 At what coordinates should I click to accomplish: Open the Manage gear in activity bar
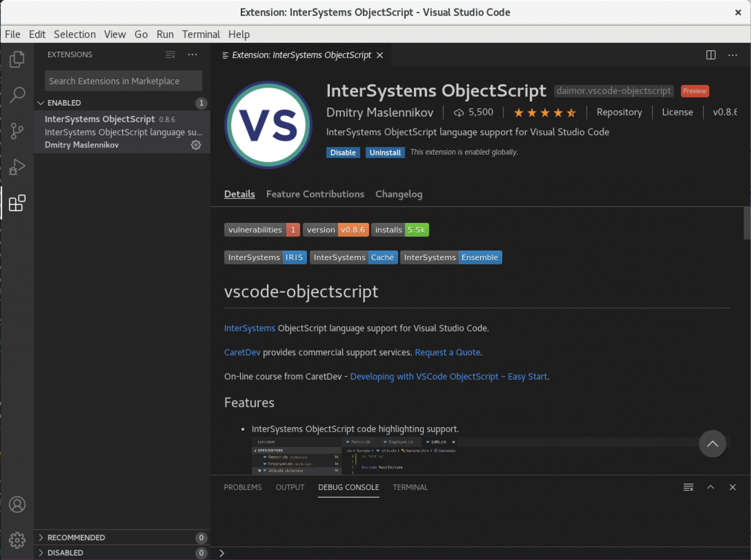[x=17, y=540]
